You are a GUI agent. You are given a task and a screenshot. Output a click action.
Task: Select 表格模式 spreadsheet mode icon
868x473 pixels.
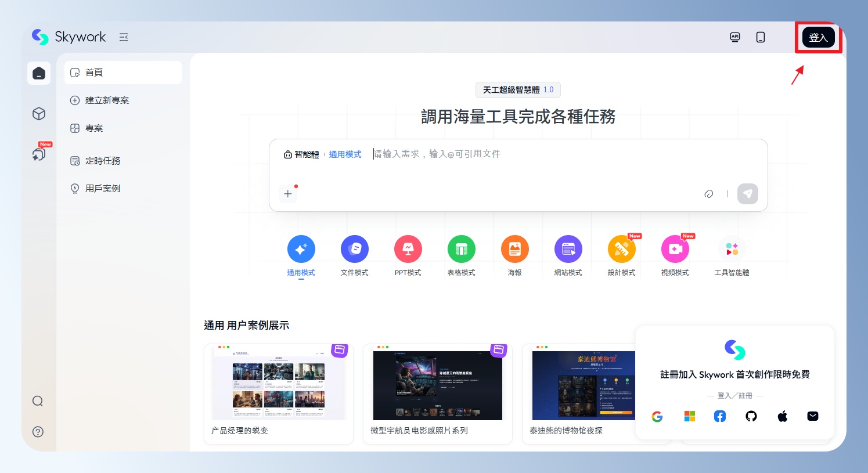pyautogui.click(x=461, y=250)
